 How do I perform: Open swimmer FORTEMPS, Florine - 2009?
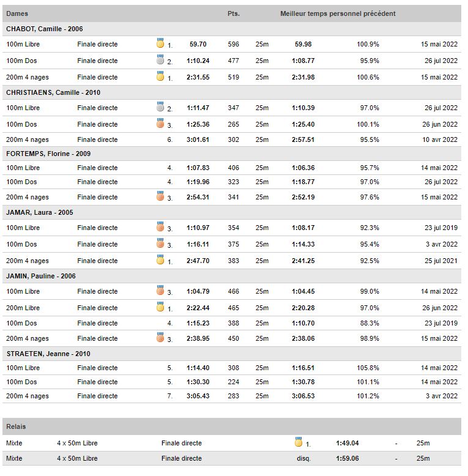[48, 154]
